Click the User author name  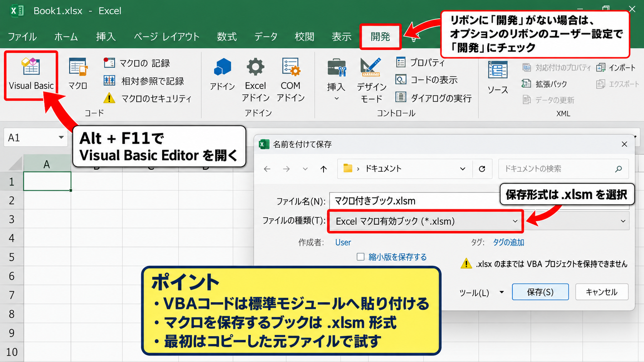pyautogui.click(x=343, y=242)
